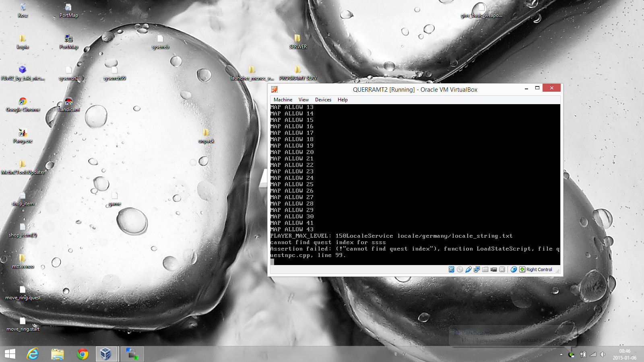Screen dimensions: 644x362
Task: Switch to the running VM taskbar button
Action: (x=132, y=354)
